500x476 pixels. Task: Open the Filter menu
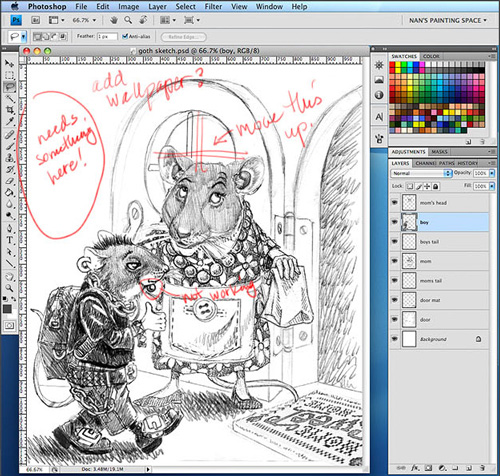212,6
